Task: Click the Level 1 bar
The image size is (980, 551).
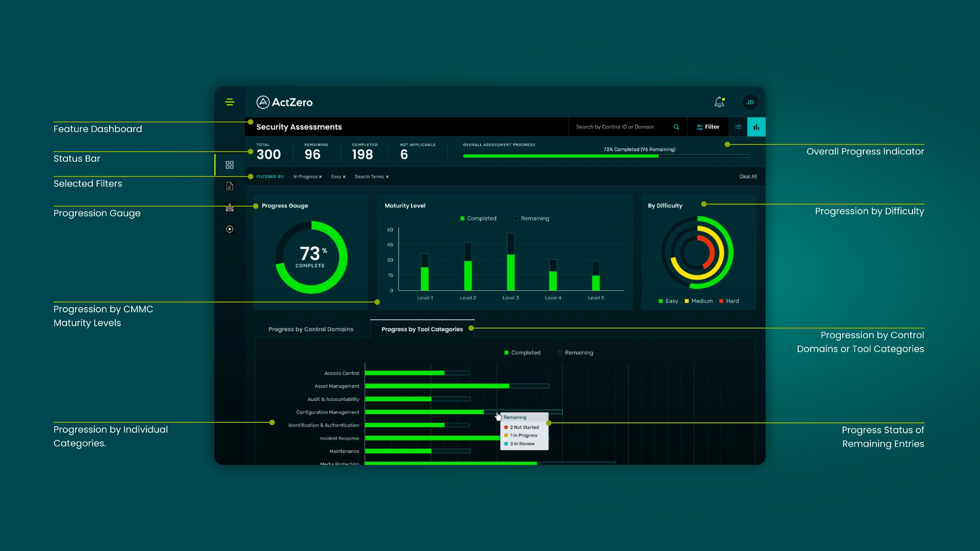Action: [424, 272]
